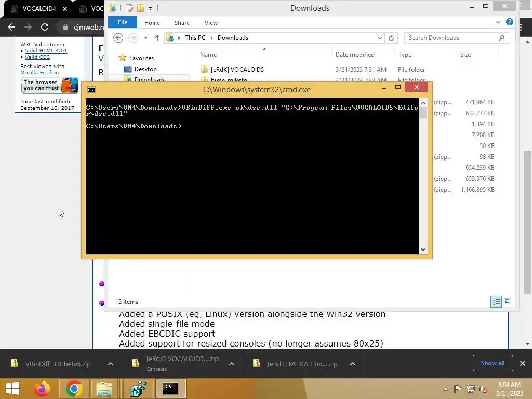Select Favorites in navigation pane
This screenshot has width=532, height=399.
coord(141,58)
